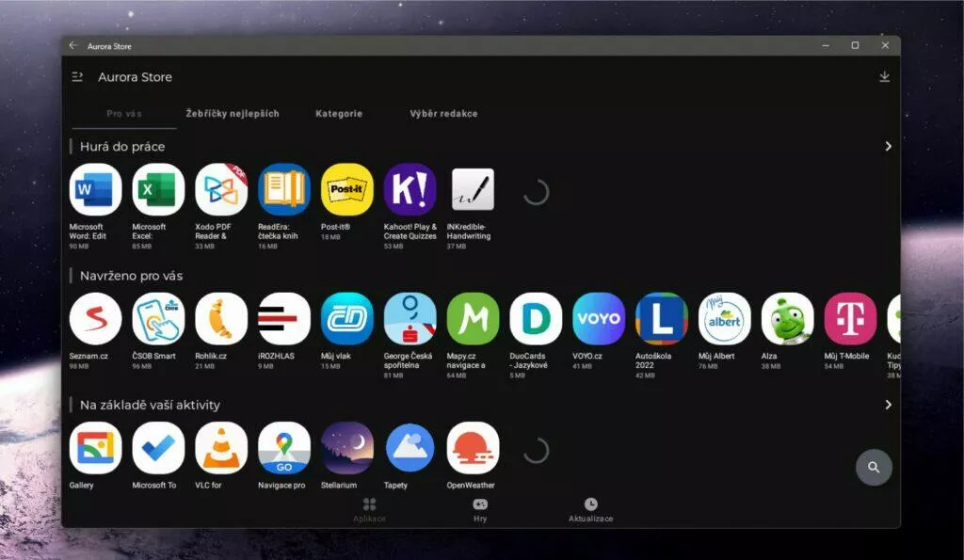Image resolution: width=964 pixels, height=560 pixels.
Task: Open the Můj vlak train app icon
Action: (x=346, y=318)
